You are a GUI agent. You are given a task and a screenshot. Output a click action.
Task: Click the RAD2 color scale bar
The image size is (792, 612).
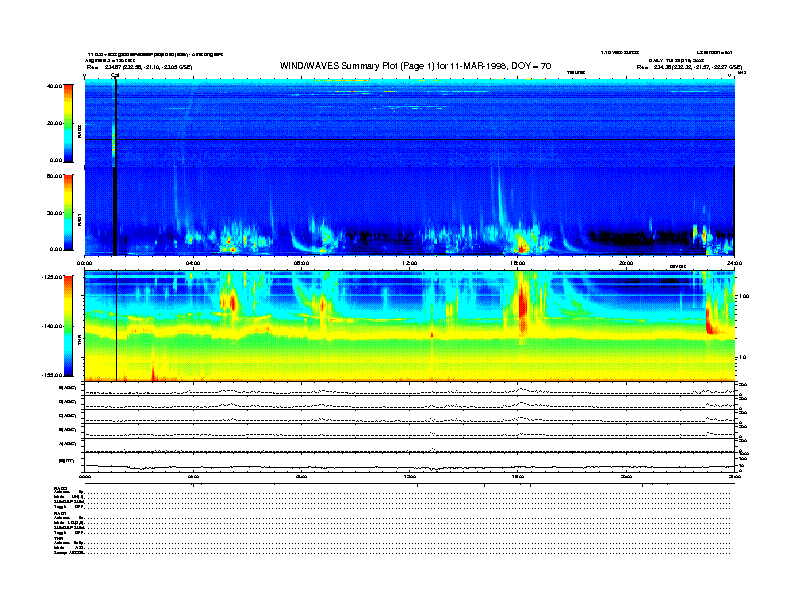(x=68, y=123)
